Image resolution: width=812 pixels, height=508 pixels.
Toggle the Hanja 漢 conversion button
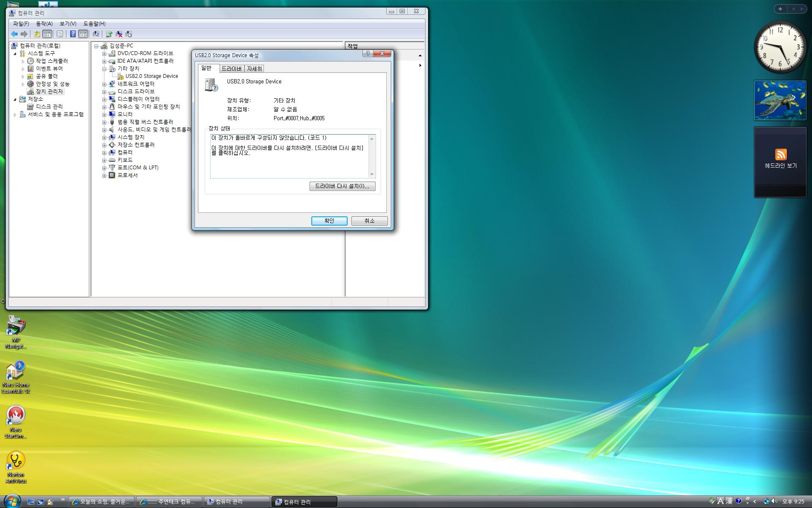(x=729, y=501)
